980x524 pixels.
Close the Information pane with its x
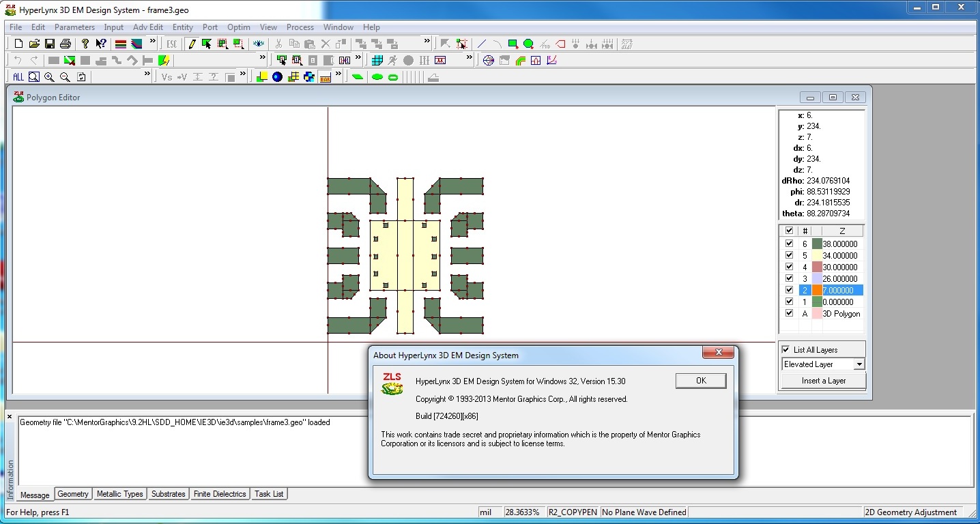[10, 416]
